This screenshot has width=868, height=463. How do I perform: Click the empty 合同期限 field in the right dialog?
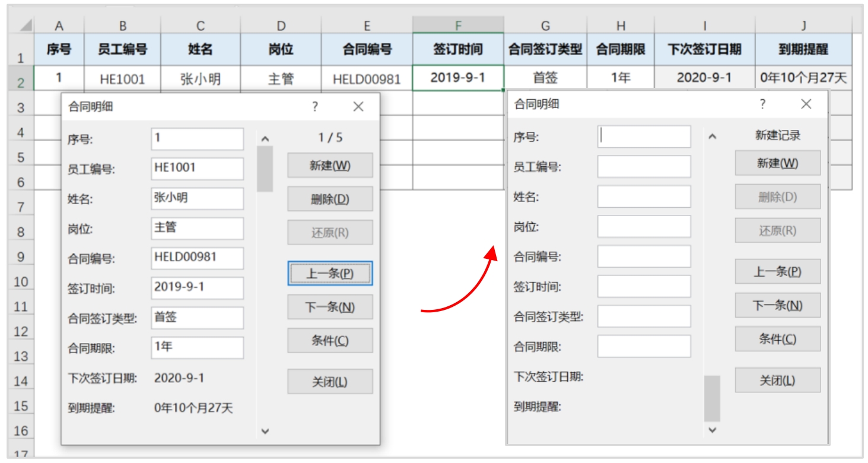[644, 346]
